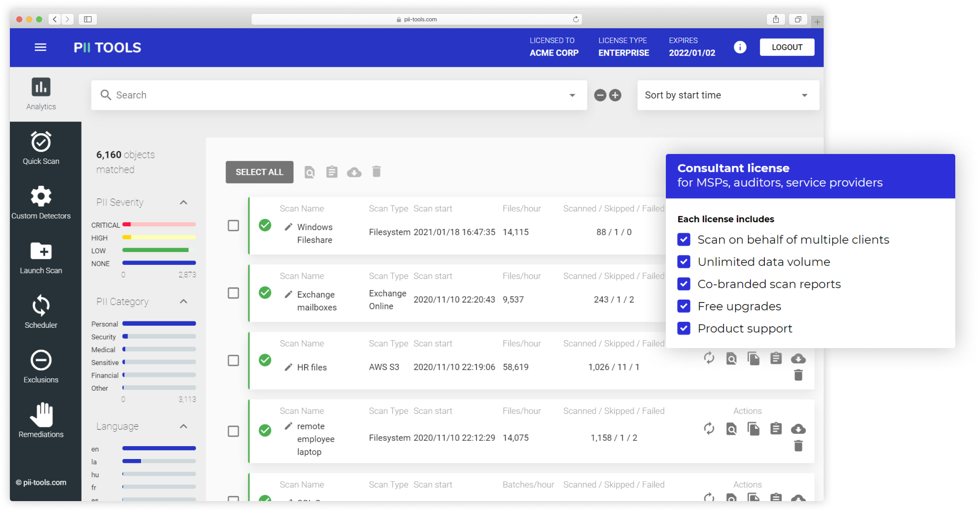Download HR files scan results
This screenshot has height=511, width=980.
pyautogui.click(x=798, y=358)
